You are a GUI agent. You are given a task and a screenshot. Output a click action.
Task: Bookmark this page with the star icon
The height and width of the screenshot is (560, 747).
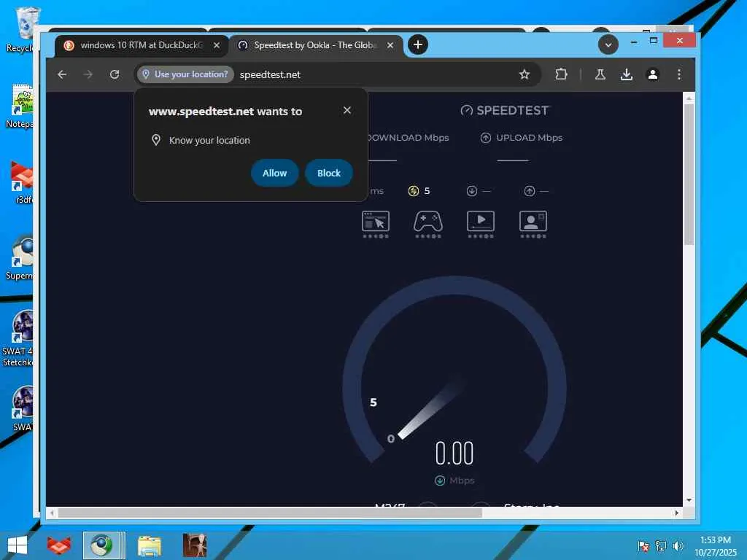coord(524,74)
